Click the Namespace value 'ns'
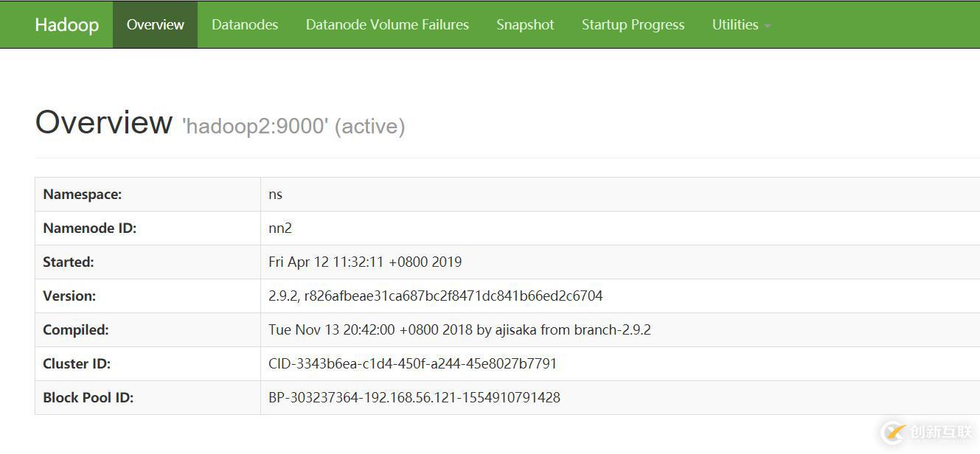The image size is (980, 454). 275,194
